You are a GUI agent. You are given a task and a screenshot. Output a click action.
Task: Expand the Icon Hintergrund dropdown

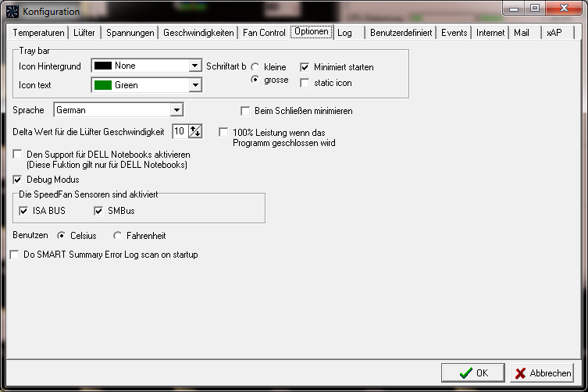point(195,66)
